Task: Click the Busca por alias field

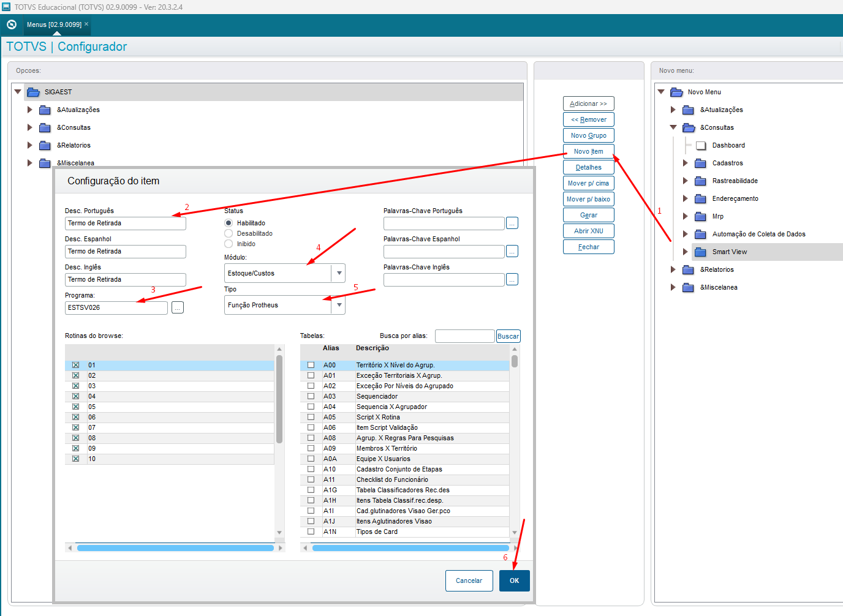Action: pyautogui.click(x=464, y=336)
